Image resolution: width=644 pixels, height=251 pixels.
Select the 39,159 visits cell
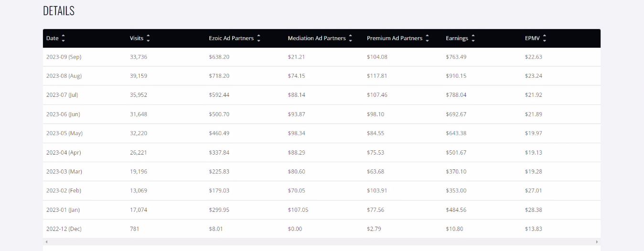[x=139, y=76]
